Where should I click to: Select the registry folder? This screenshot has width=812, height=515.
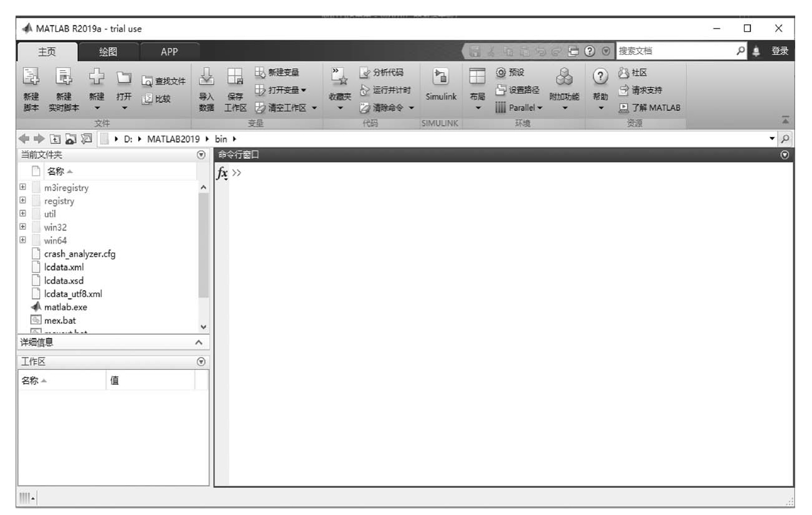click(59, 201)
